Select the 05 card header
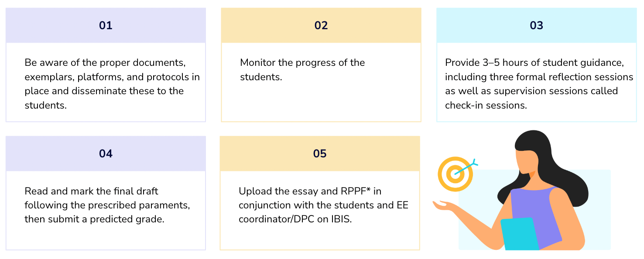 (320, 153)
